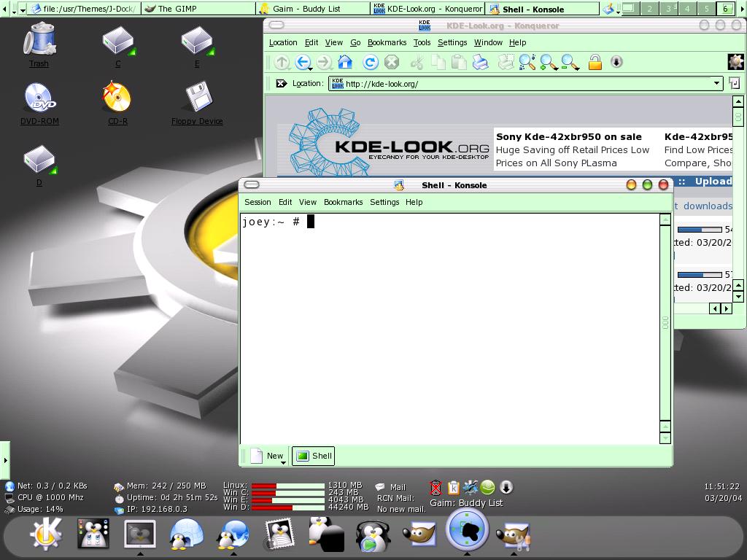Select the first virtual desktop in pager

630,9
